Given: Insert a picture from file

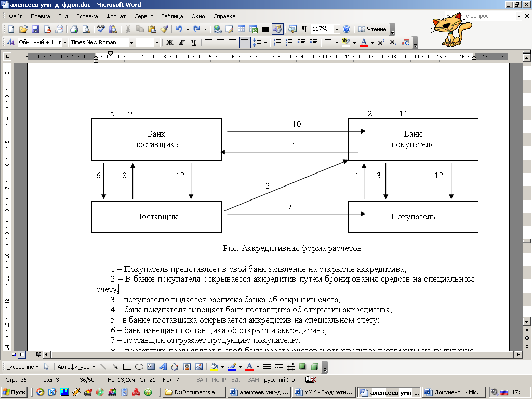Looking at the screenshot, I should (199, 367).
